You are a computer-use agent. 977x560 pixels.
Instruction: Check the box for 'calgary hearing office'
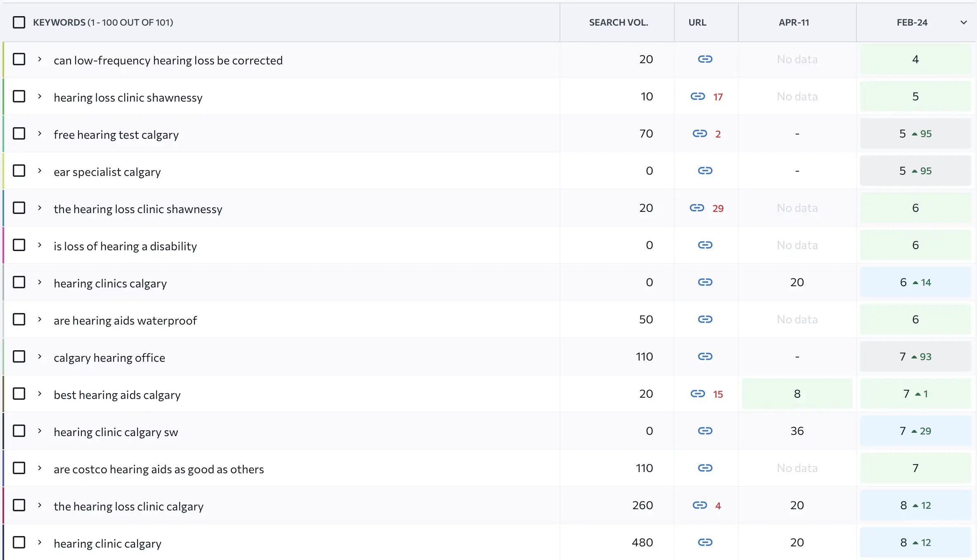pyautogui.click(x=19, y=357)
